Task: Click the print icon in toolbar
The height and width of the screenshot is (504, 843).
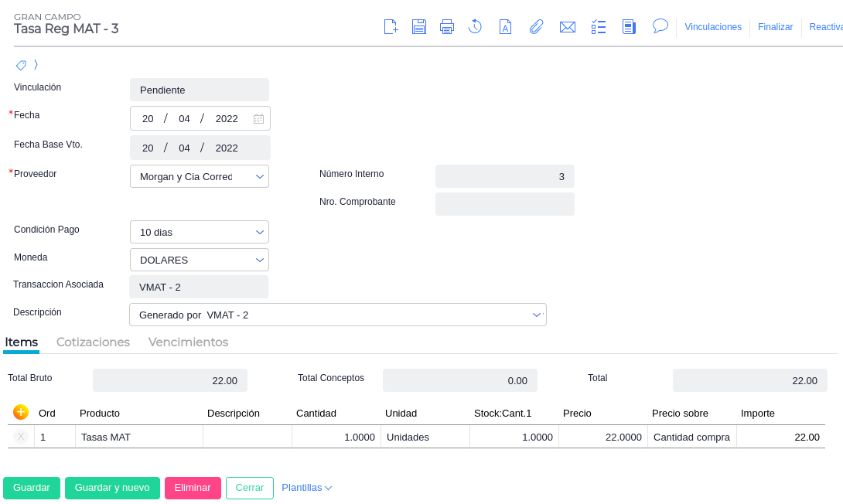Action: coord(447,27)
